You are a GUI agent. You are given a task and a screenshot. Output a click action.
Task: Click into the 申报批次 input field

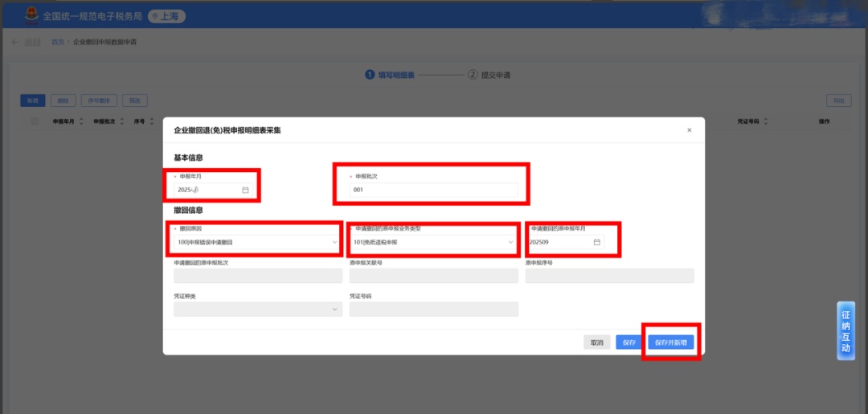pyautogui.click(x=434, y=191)
